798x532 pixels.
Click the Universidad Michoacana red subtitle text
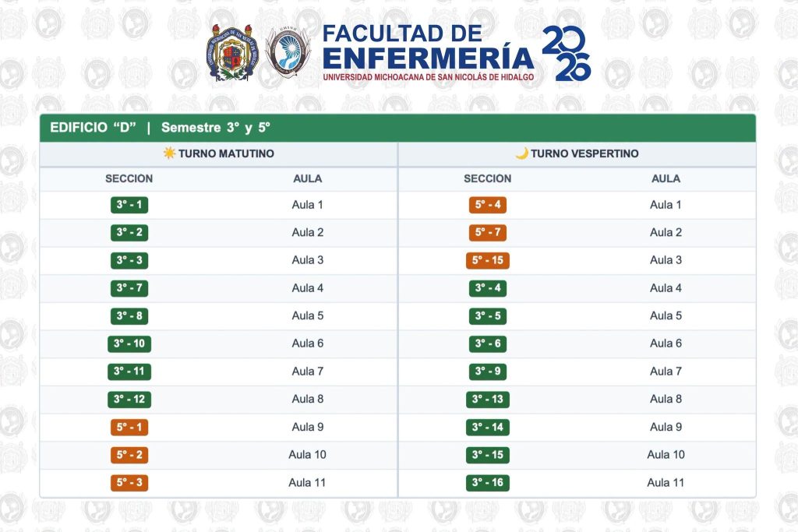[x=429, y=77]
